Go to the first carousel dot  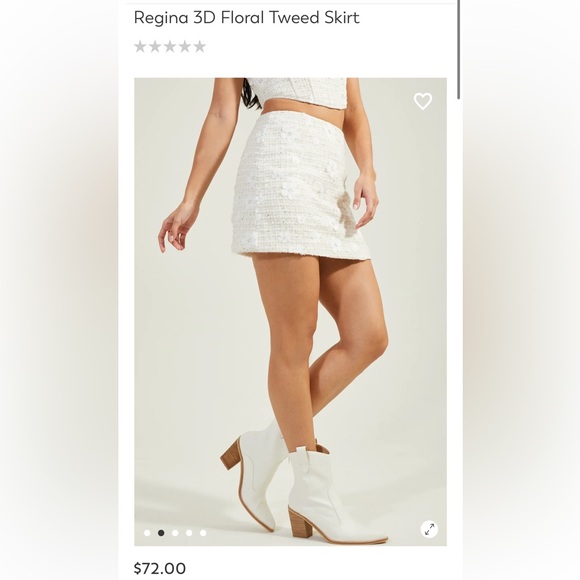click(x=147, y=533)
